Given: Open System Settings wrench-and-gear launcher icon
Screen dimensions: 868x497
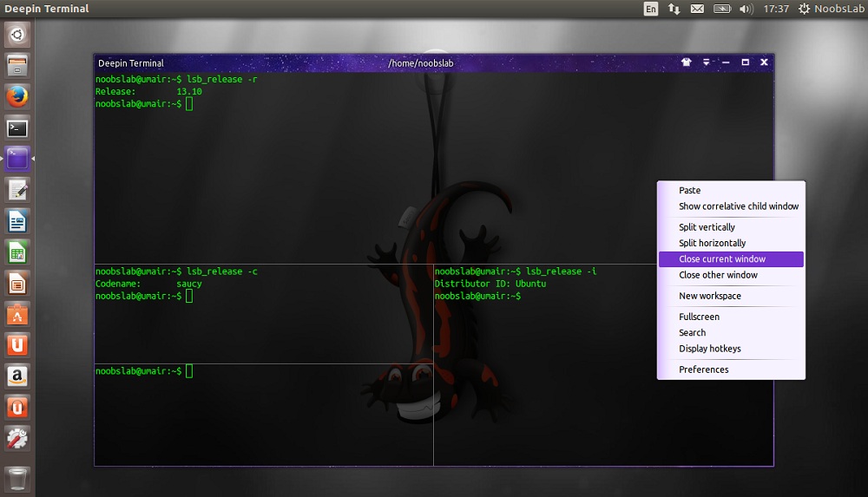Looking at the screenshot, I should pyautogui.click(x=17, y=439).
